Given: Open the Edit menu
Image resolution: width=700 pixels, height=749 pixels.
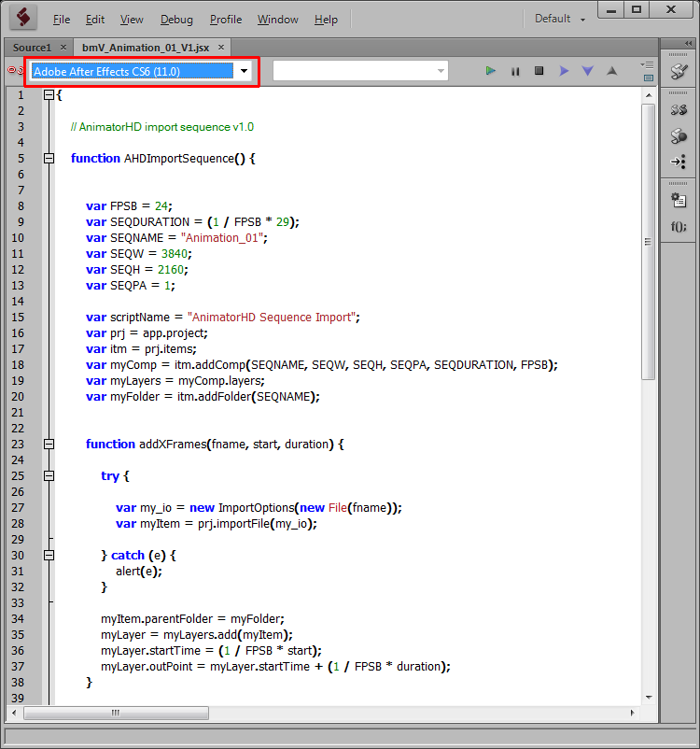Looking at the screenshot, I should pos(95,20).
